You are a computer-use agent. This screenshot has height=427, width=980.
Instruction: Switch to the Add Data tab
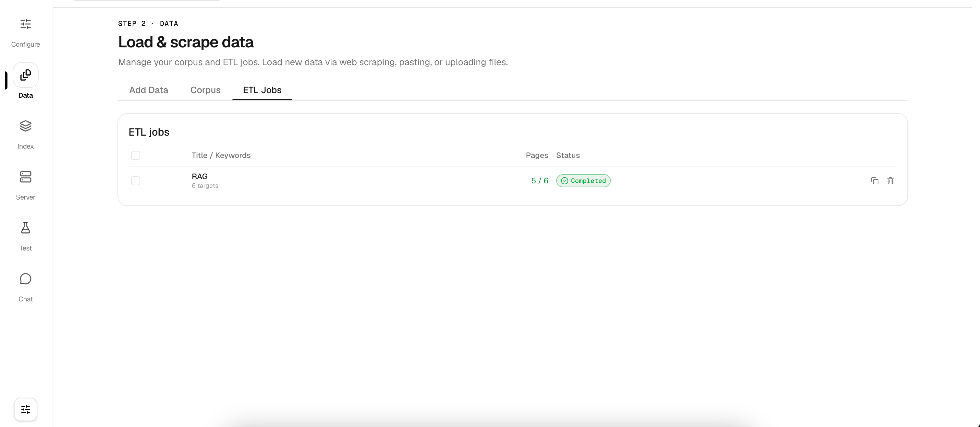pos(148,90)
